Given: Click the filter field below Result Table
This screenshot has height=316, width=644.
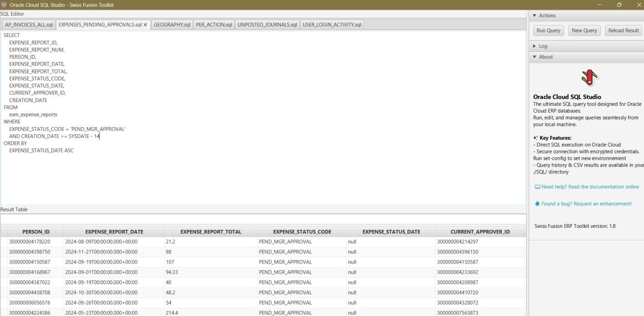Looking at the screenshot, I should click(263, 219).
